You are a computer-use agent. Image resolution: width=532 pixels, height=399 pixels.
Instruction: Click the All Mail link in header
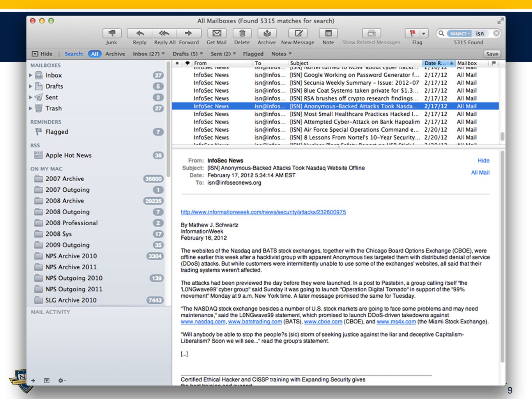480,173
